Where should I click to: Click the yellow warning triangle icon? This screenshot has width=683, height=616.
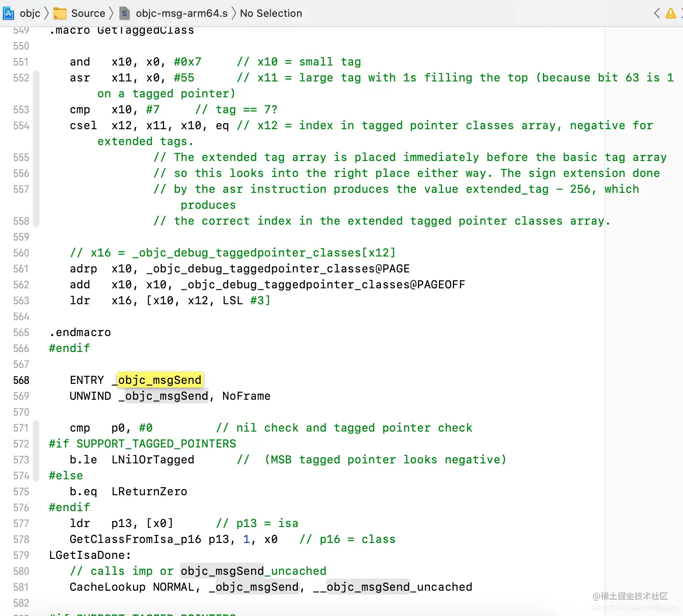click(x=671, y=13)
